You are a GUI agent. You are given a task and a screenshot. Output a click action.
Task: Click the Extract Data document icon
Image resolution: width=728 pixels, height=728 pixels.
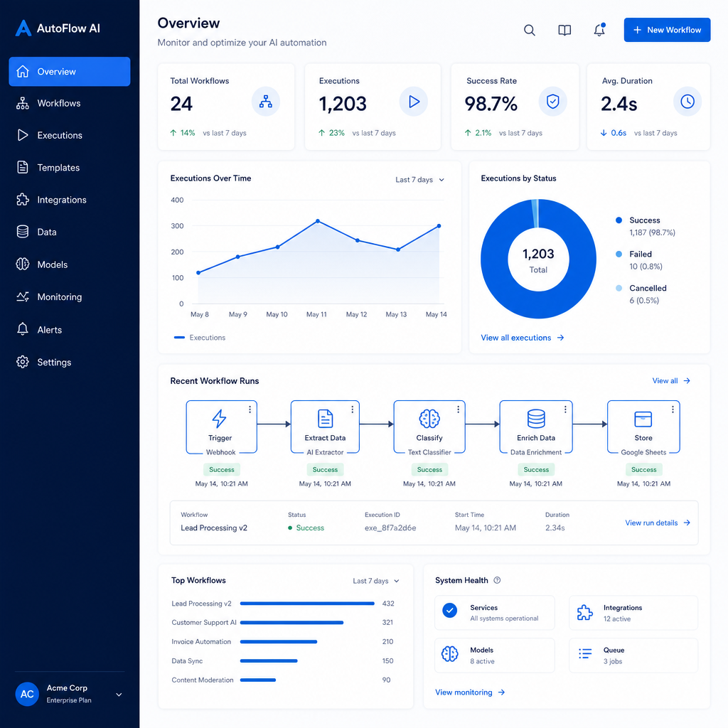(325, 418)
